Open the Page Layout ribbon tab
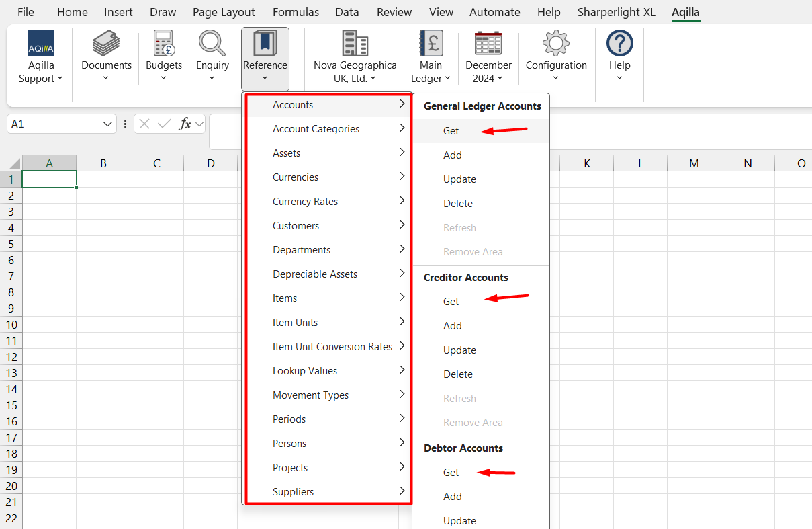This screenshot has height=529, width=812. click(x=224, y=12)
